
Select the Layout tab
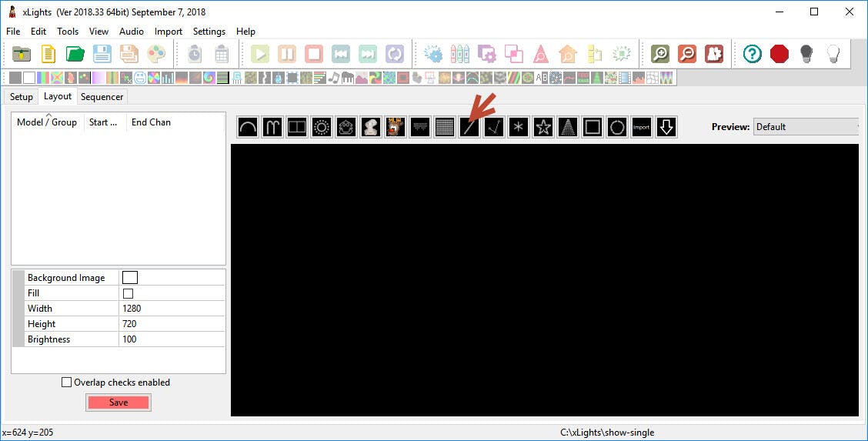[58, 96]
